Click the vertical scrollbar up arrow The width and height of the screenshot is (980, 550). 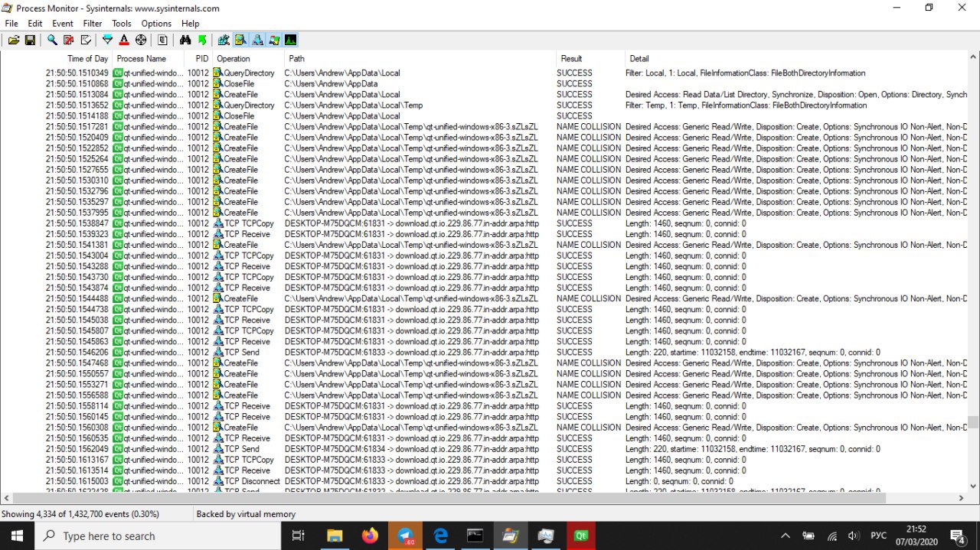973,58
